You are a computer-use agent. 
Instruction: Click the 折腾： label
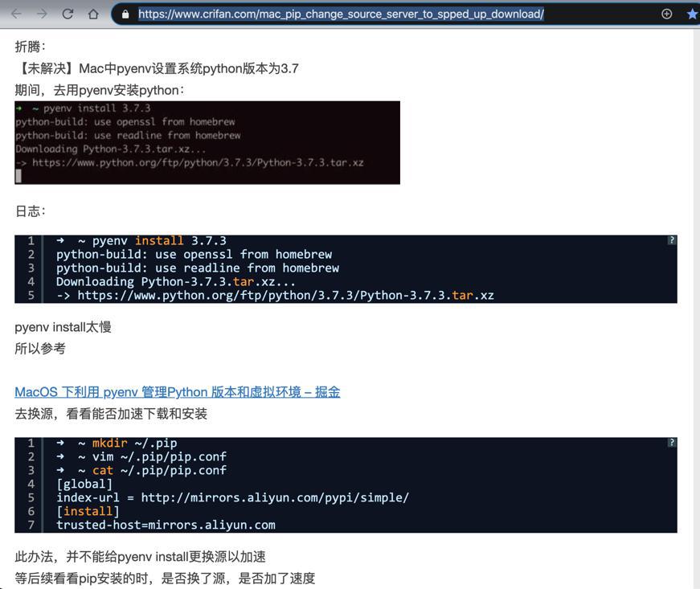[30, 47]
